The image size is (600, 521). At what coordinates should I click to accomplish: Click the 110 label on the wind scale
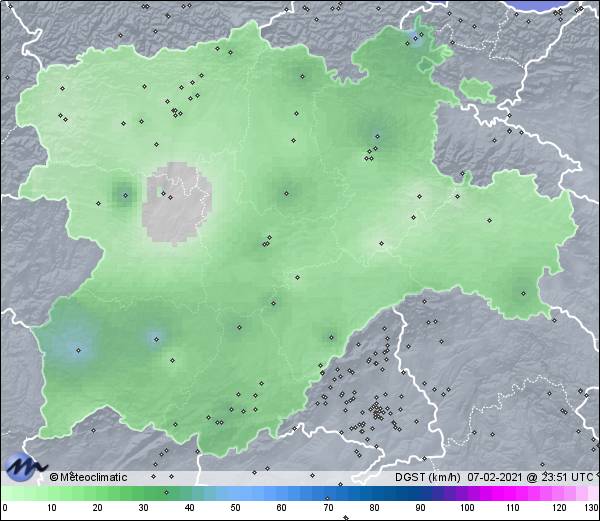513,508
